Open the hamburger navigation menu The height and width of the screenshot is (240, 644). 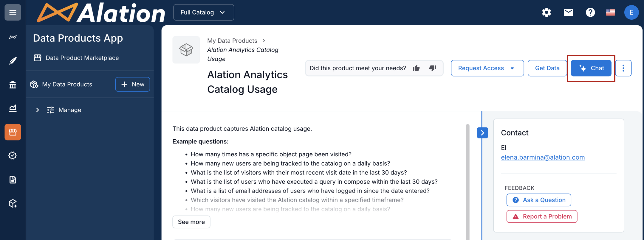tap(13, 12)
